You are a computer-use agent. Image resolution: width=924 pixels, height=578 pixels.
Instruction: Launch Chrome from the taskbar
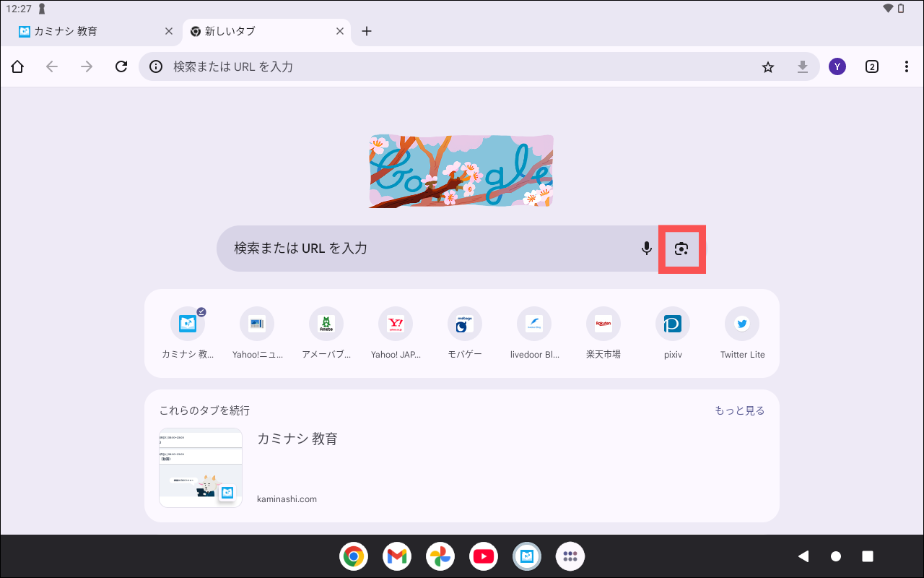[x=354, y=556]
